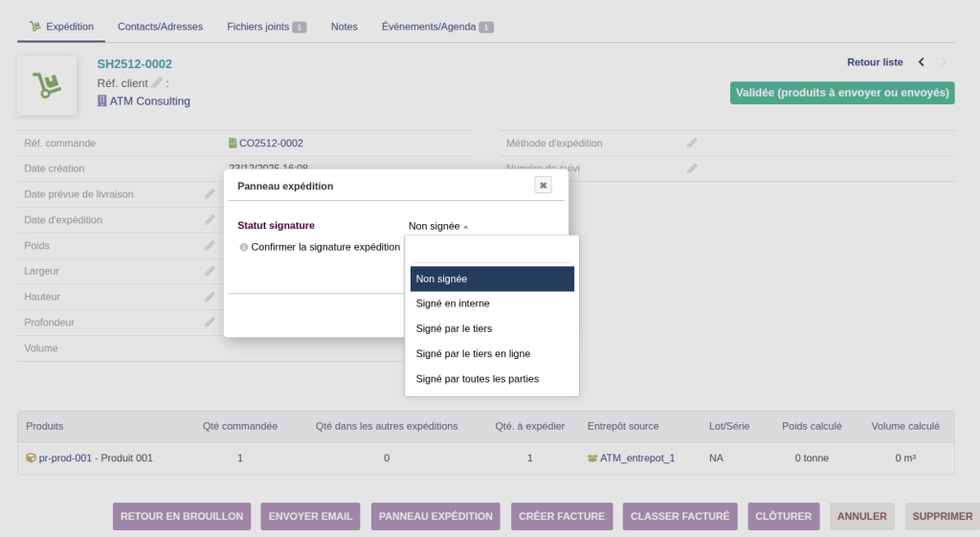Select 'Signé par toutes les parties' option
Viewport: 980px width, 537px height.
(x=477, y=378)
